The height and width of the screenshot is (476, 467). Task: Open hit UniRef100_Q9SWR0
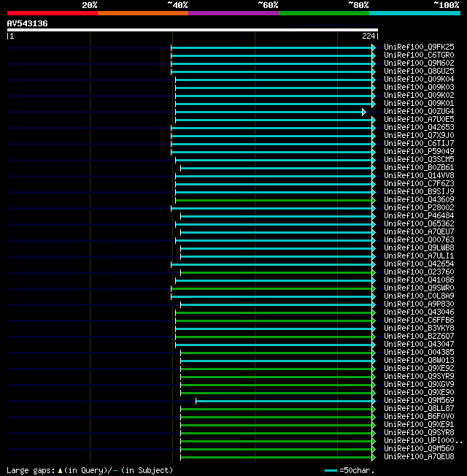[419, 288]
